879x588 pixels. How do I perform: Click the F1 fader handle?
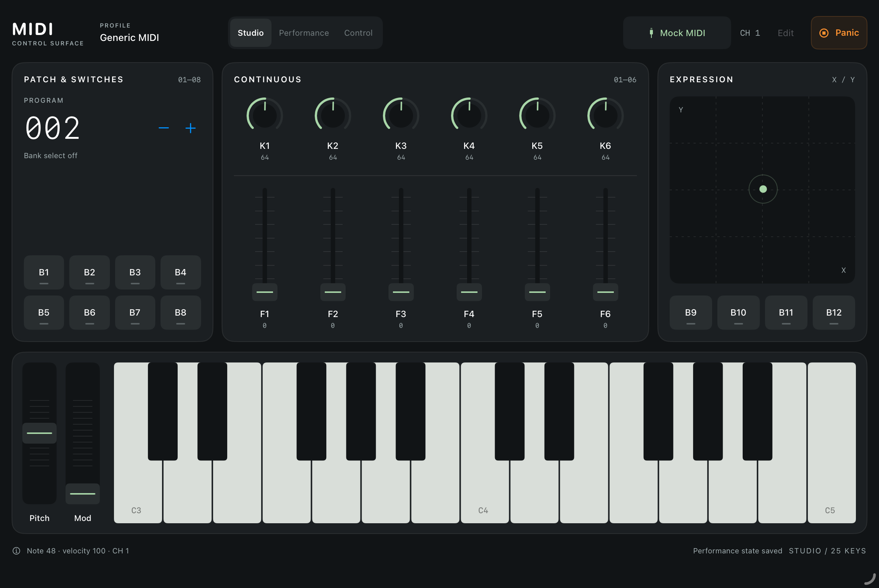pos(264,292)
